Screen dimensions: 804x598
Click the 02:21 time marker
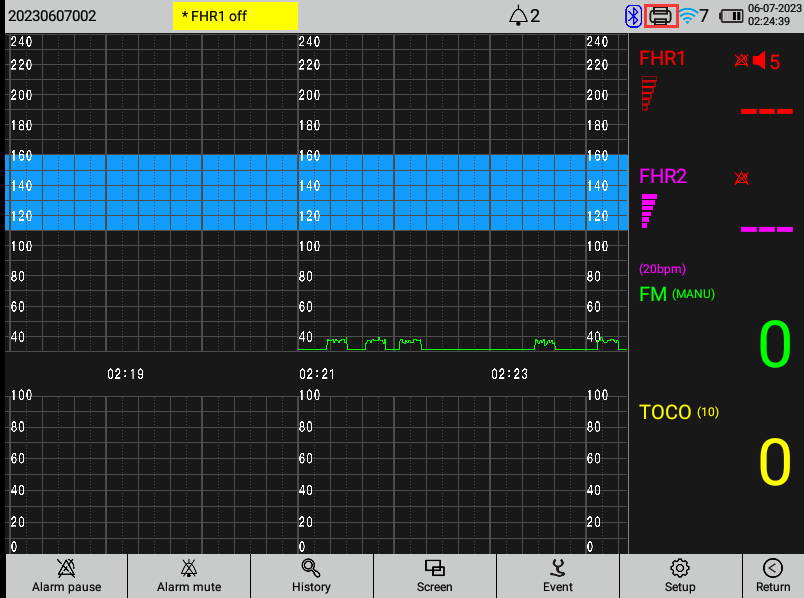[x=317, y=374]
